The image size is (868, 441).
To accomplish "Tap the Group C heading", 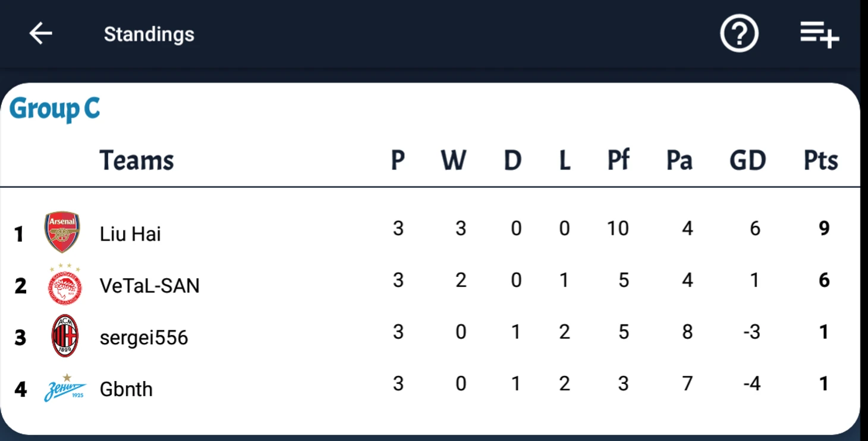I will pyautogui.click(x=55, y=109).
